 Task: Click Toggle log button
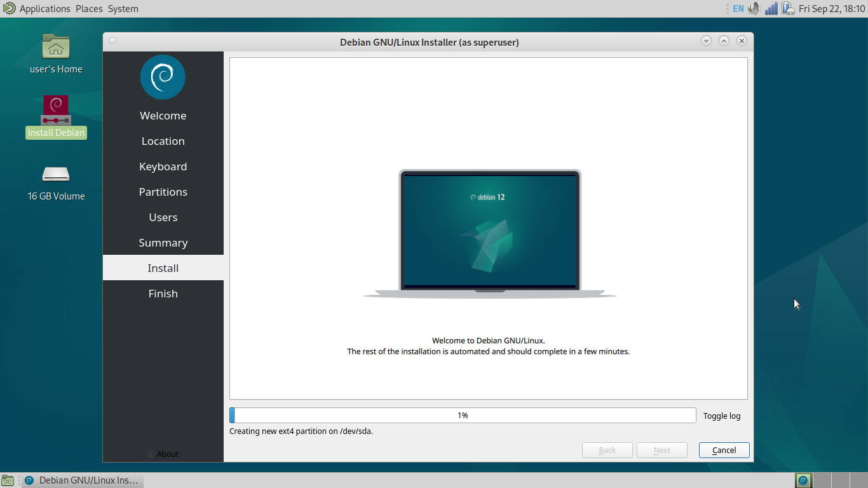(x=722, y=416)
